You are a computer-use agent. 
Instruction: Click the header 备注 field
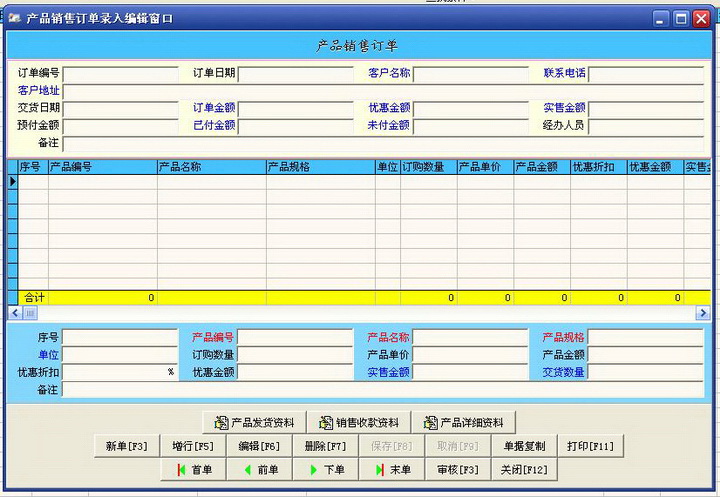pos(383,144)
